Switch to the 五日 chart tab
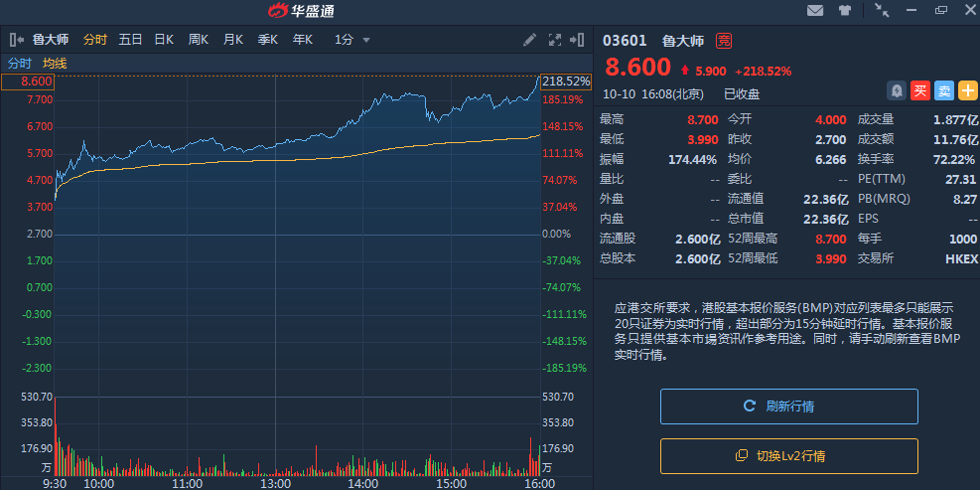 coord(130,40)
